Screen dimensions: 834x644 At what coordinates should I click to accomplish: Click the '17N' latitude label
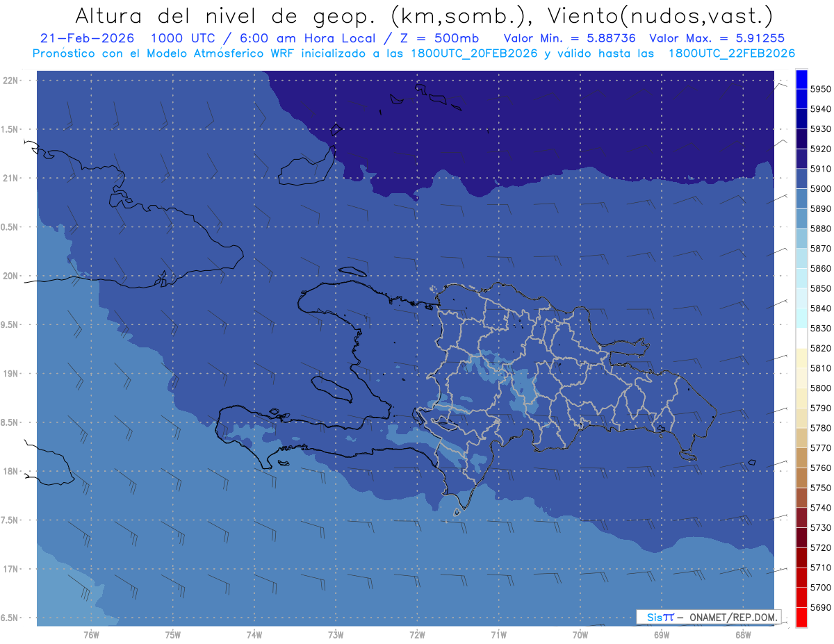pyautogui.click(x=10, y=570)
